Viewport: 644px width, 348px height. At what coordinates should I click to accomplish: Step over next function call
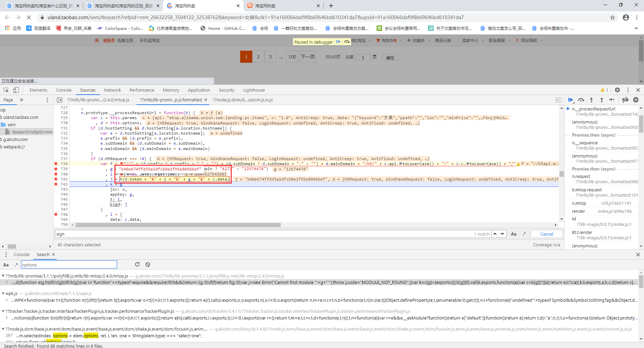click(x=581, y=100)
